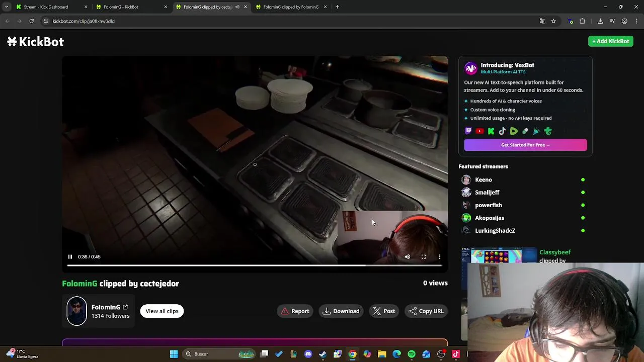This screenshot has width=644, height=362.
Task: Click FolominG profile avatar
Action: 76,311
